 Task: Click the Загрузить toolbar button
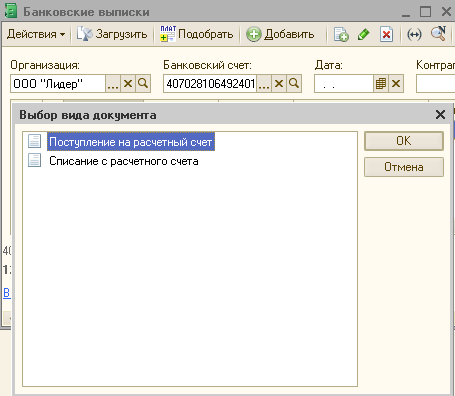[x=112, y=34]
